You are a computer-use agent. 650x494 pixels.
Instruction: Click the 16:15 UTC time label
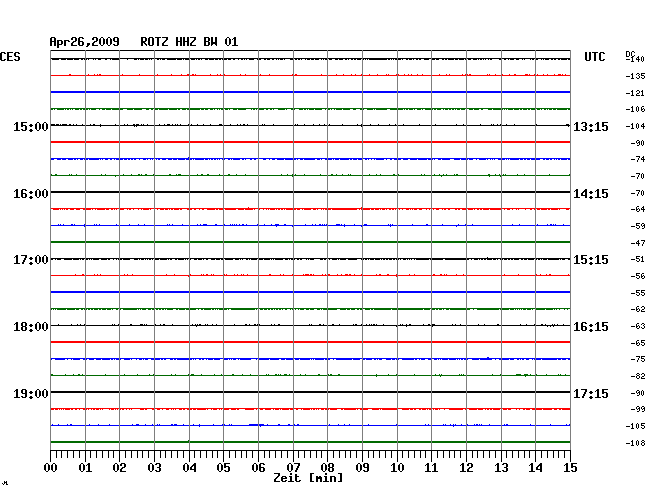point(591,327)
